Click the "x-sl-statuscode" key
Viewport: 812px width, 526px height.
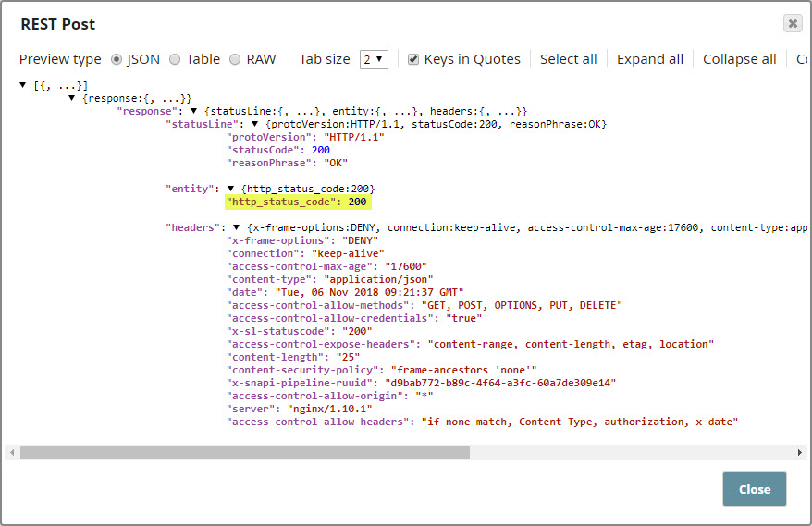click(280, 331)
